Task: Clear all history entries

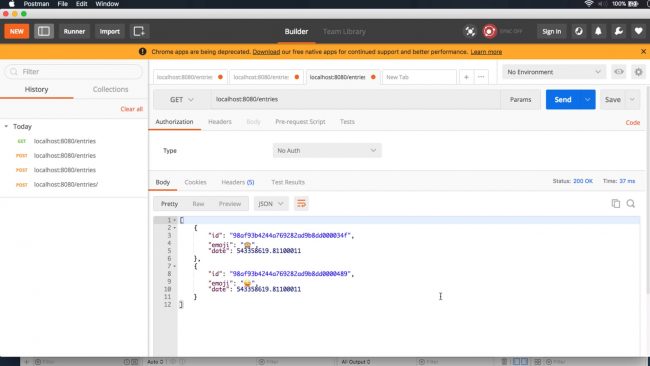Action: [131, 109]
